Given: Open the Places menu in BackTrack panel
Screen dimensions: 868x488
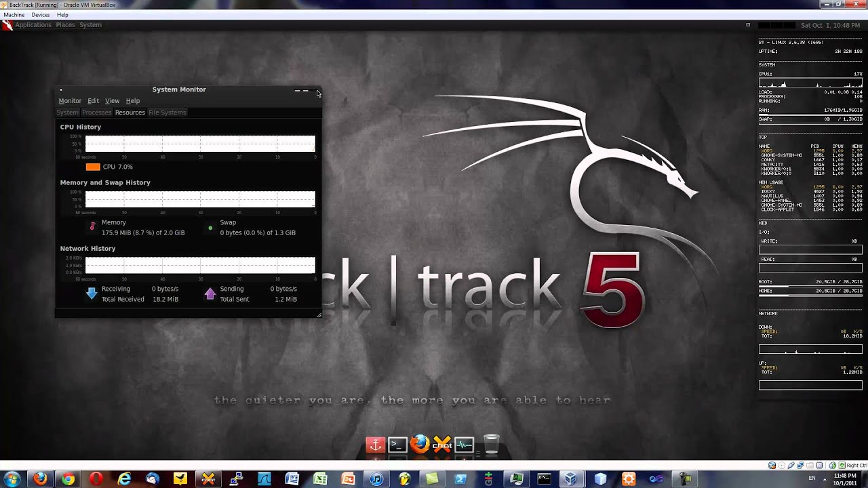Looking at the screenshot, I should [65, 25].
